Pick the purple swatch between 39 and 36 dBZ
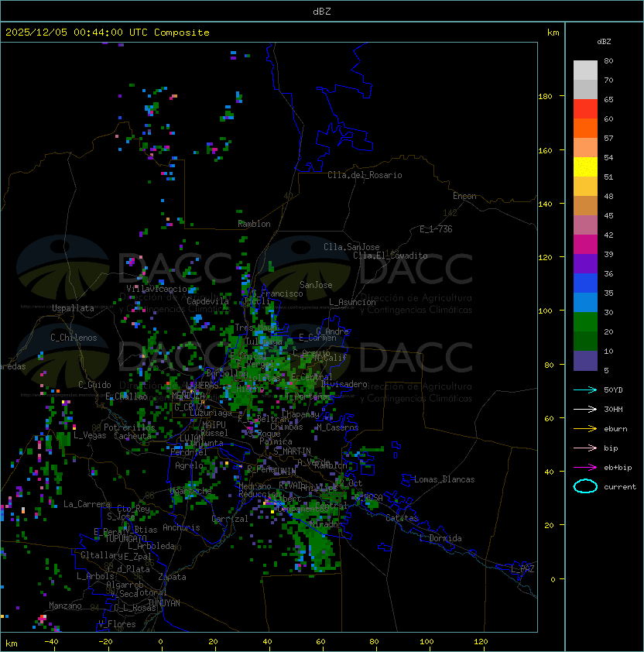This screenshot has height=652, width=644. tap(585, 263)
